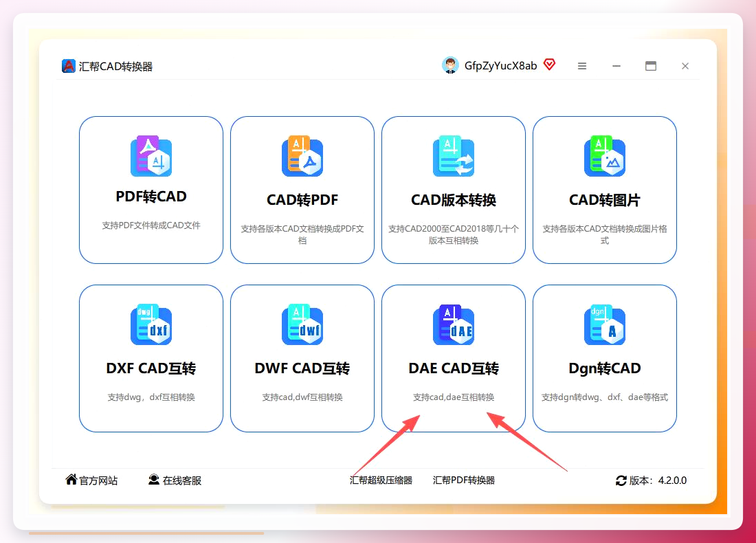
Task: Maximize the converter window
Action: pos(651,66)
